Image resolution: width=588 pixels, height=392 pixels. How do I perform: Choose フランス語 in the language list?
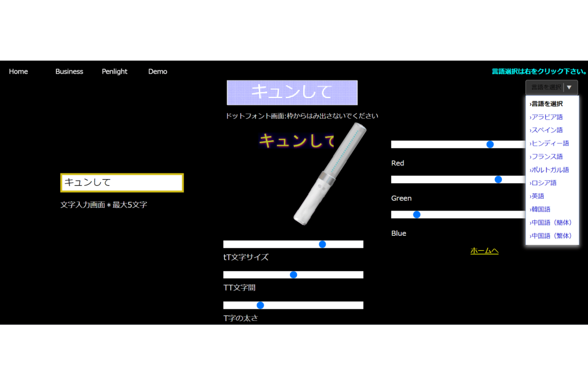click(547, 157)
